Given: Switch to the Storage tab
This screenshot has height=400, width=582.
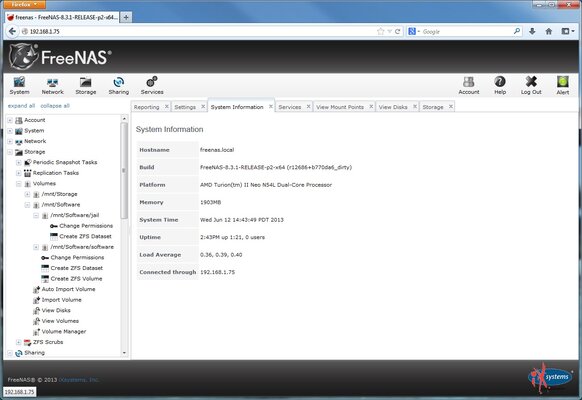Looking at the screenshot, I should coord(433,107).
